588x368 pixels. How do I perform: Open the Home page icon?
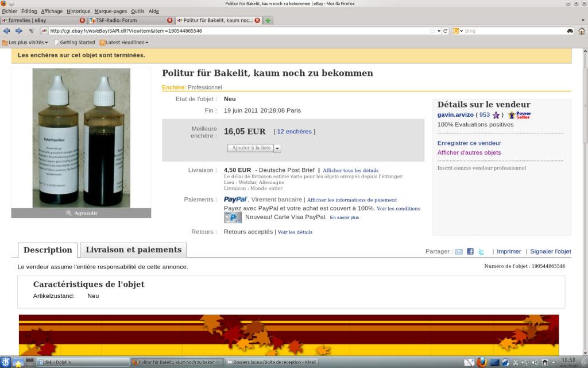[581, 31]
